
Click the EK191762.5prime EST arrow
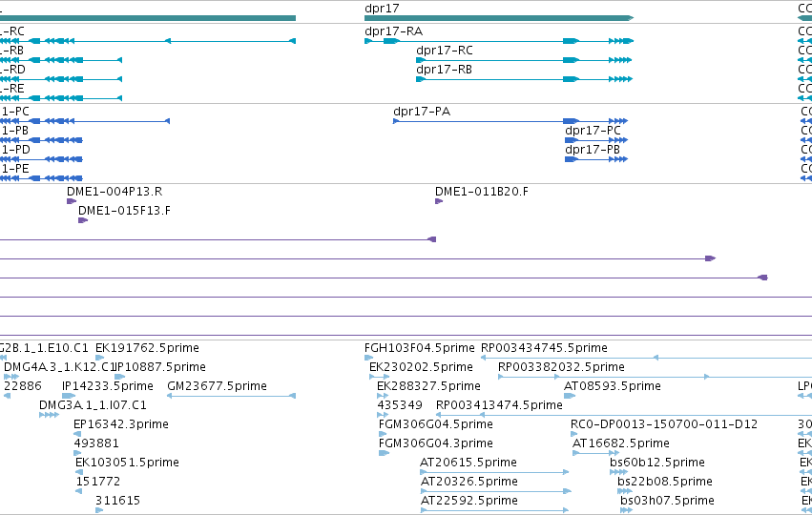(x=100, y=358)
